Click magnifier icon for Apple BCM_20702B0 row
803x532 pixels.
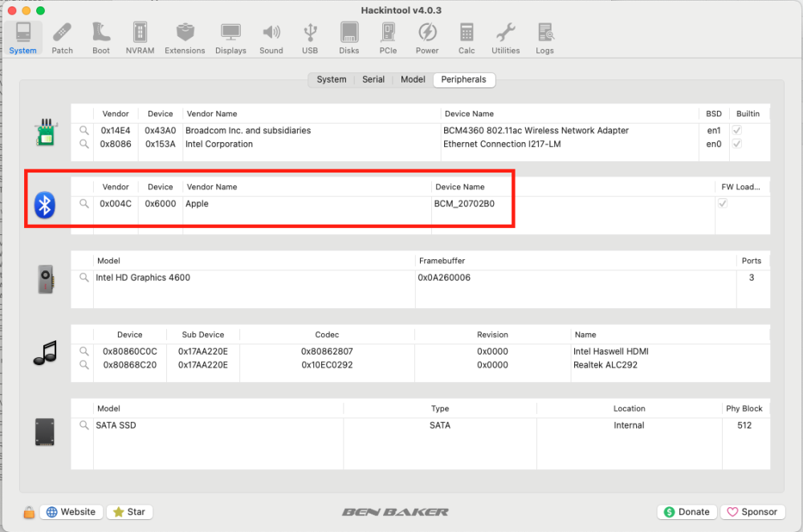(x=84, y=204)
